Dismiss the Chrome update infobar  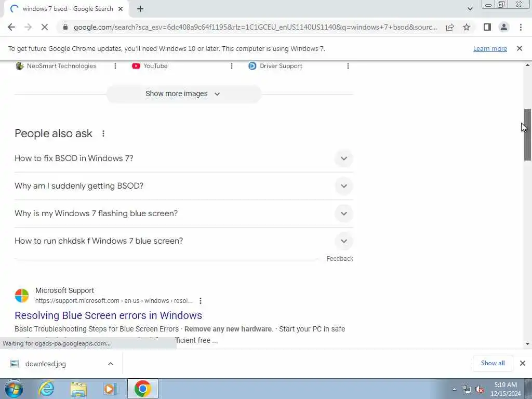coord(519,48)
